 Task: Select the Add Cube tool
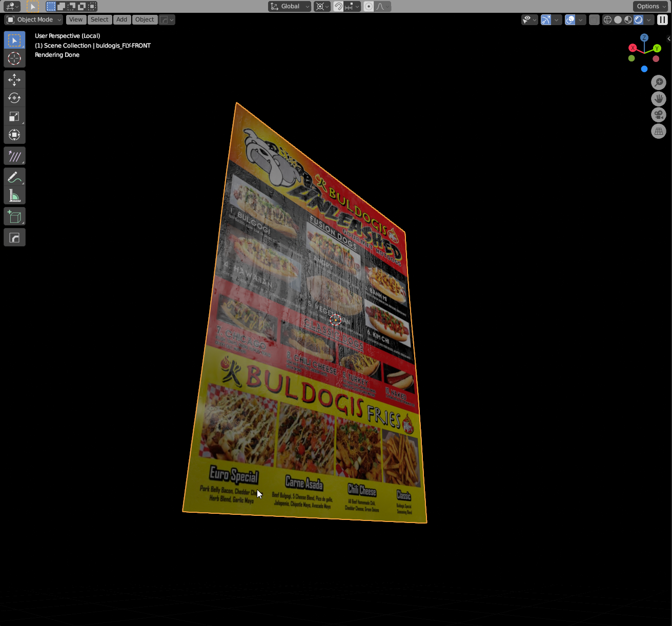click(14, 216)
